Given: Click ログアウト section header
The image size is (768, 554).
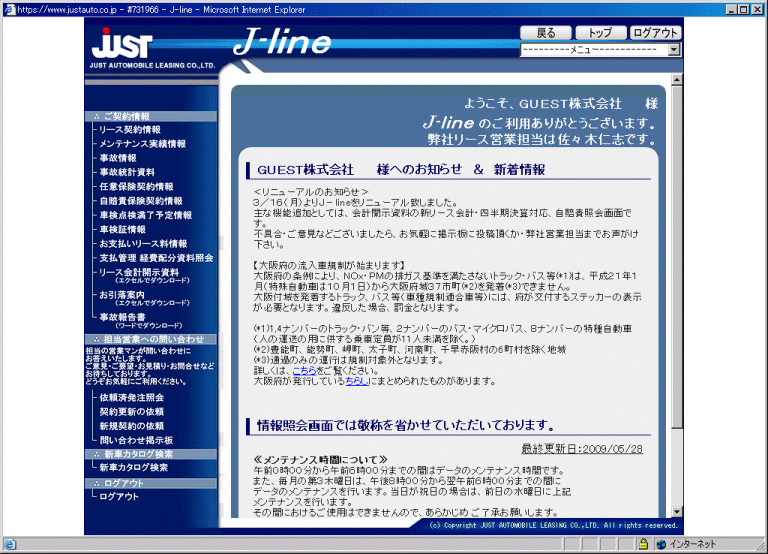Looking at the screenshot, I should [x=151, y=483].
